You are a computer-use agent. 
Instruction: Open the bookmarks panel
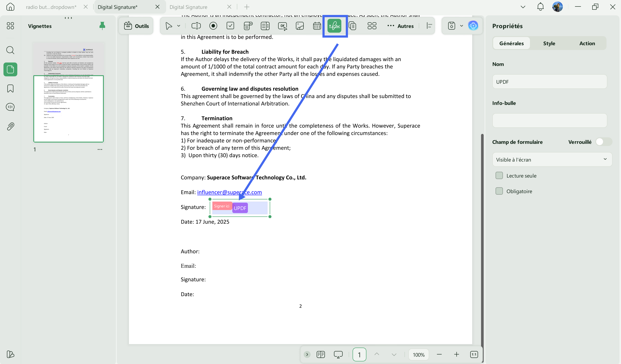10,88
